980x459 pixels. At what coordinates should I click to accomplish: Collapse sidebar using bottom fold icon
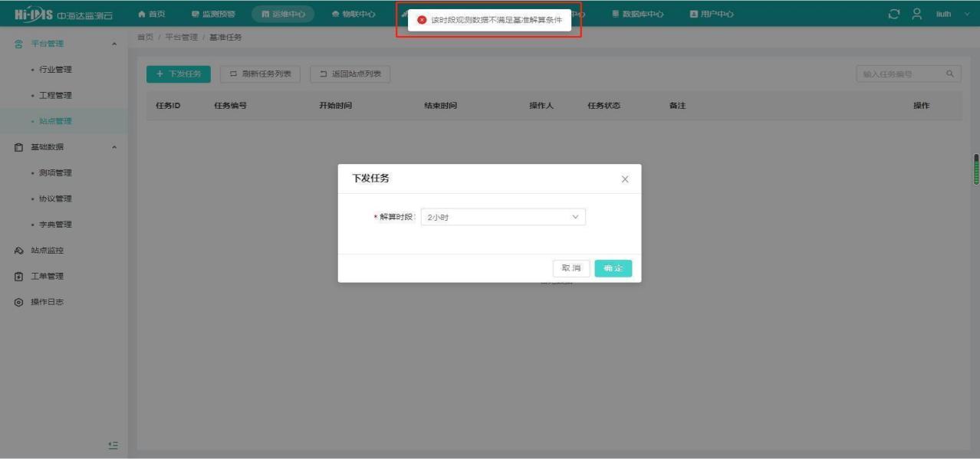[113, 444]
